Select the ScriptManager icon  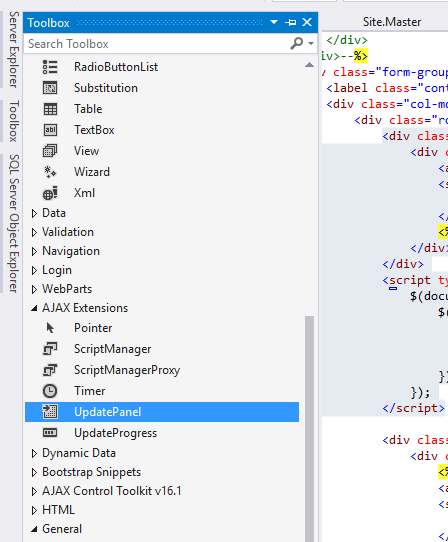tap(50, 349)
